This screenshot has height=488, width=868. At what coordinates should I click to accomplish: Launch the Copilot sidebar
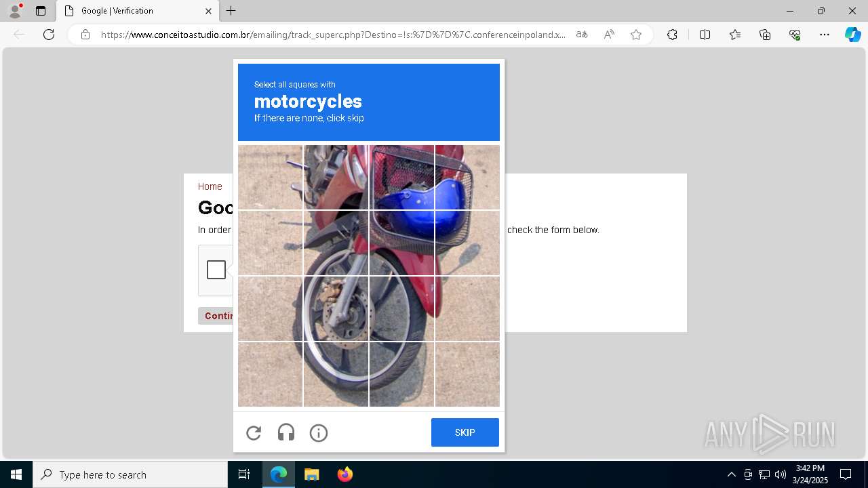pyautogui.click(x=852, y=35)
